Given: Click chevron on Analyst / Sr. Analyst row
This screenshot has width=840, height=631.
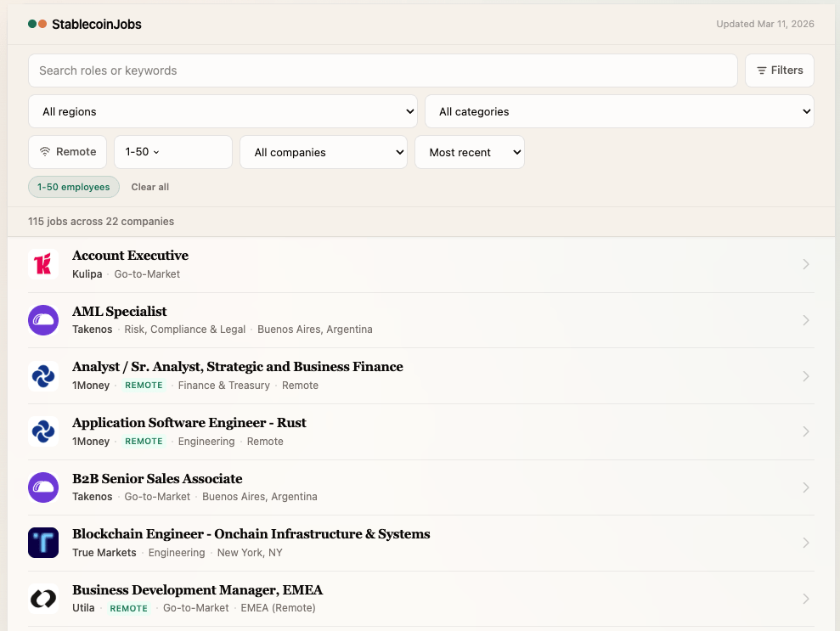Looking at the screenshot, I should click(806, 376).
